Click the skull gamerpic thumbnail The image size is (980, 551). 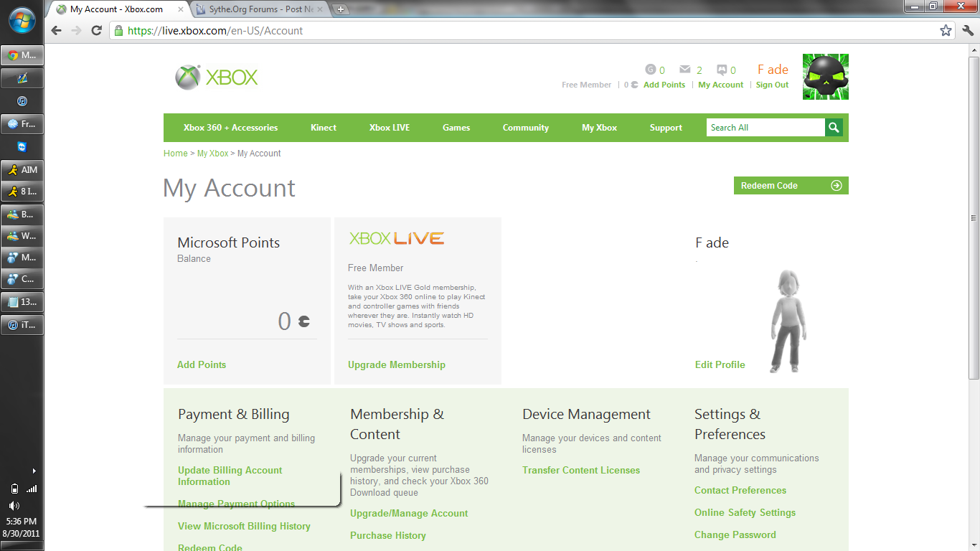825,77
